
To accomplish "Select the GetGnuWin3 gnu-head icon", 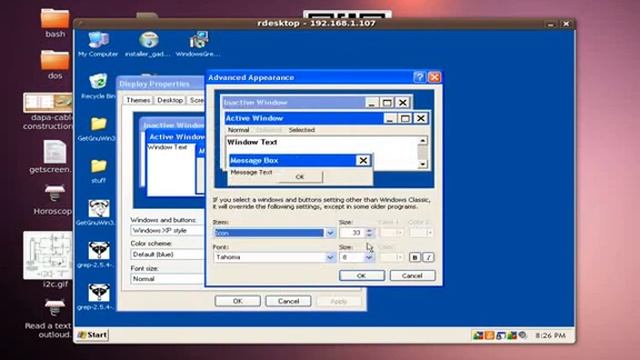I will coord(98,209).
